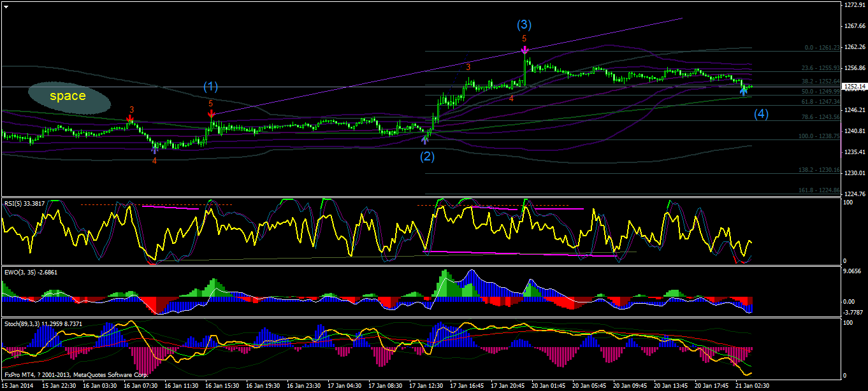Click the 20 Jan 13:45 time axis label
Screen dimensions: 868x391
click(672, 386)
